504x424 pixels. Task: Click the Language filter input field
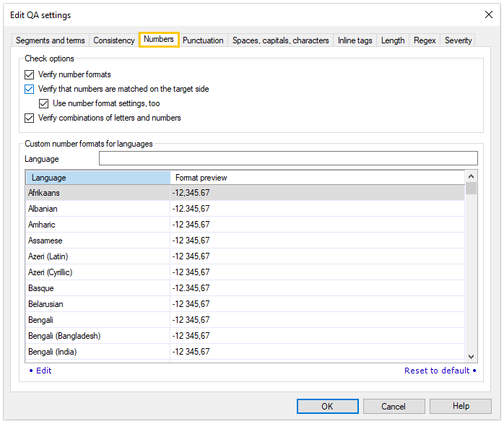(288, 158)
